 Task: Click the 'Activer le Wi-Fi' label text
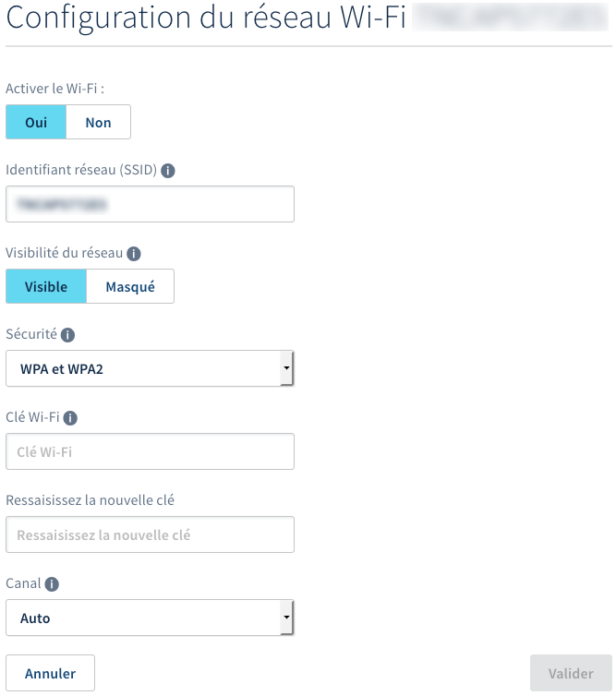(x=55, y=89)
